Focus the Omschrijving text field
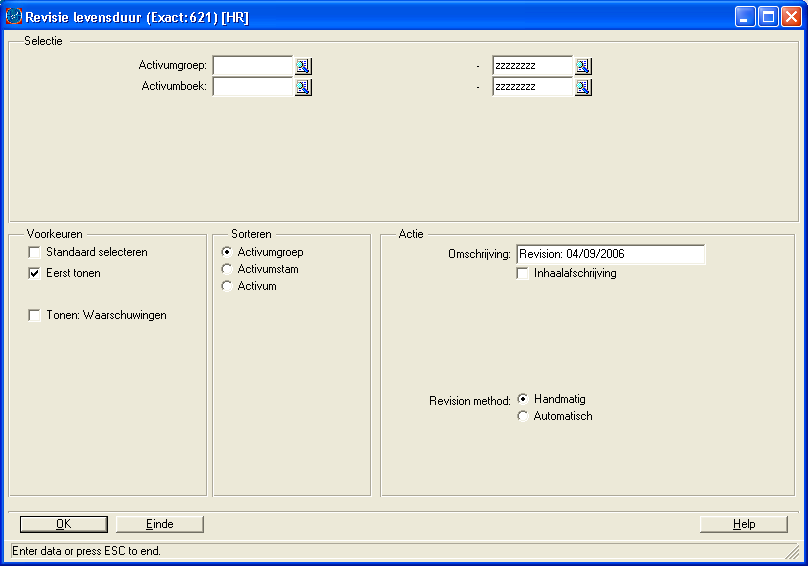808x566 pixels. (x=610, y=254)
